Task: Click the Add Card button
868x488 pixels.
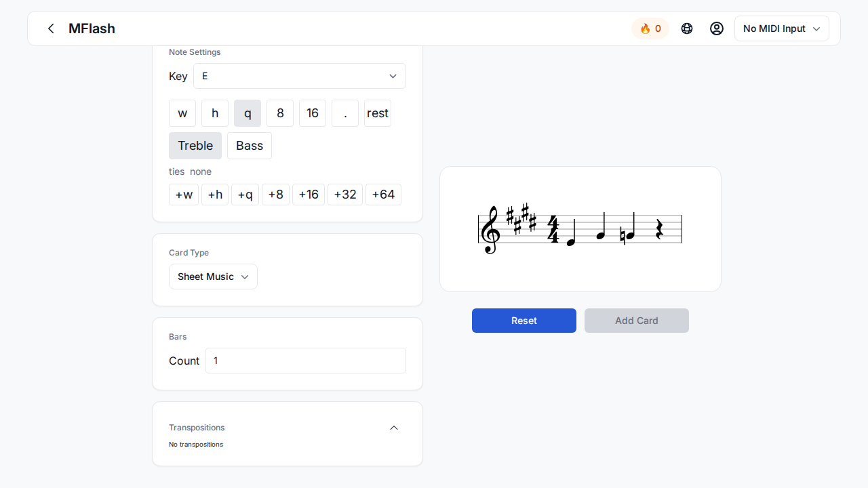Action: (637, 321)
